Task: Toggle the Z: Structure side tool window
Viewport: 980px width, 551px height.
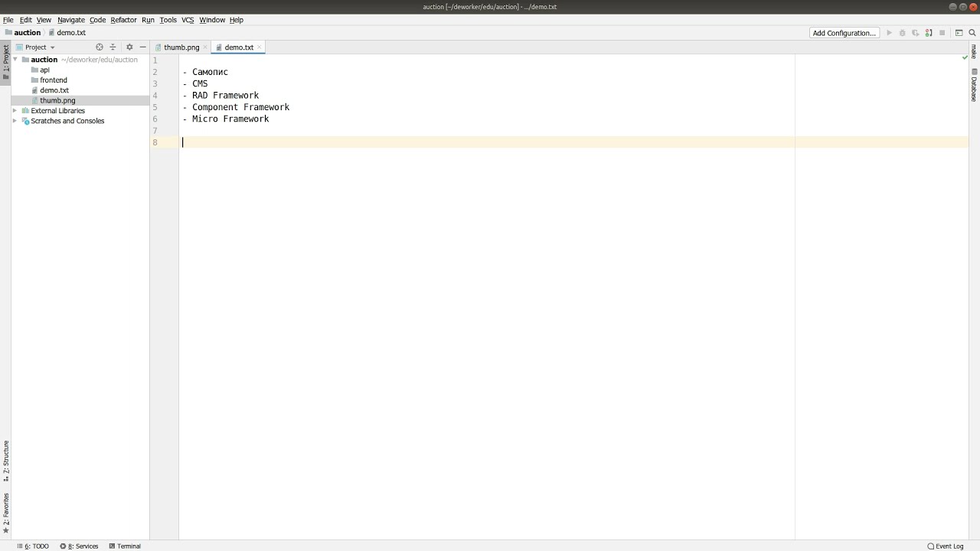Action: click(x=5, y=461)
